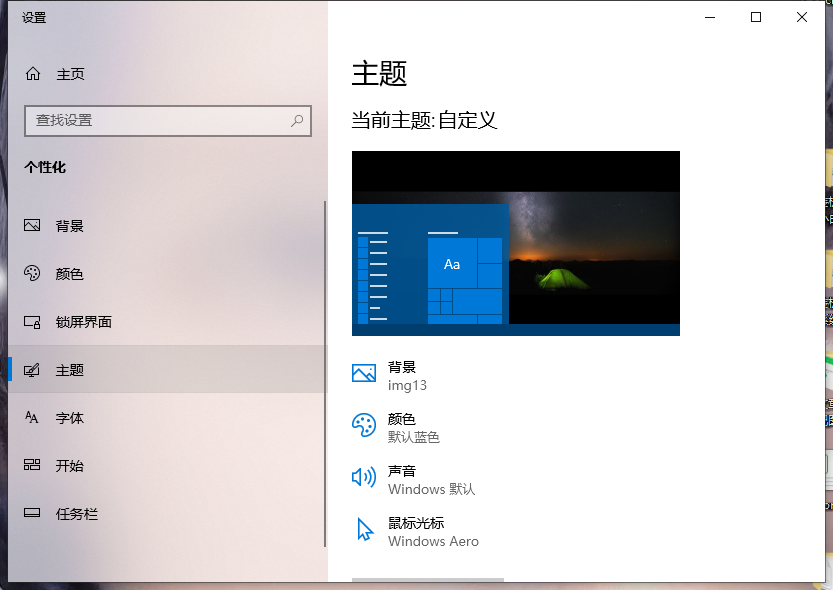833x590 pixels.
Task: Go to 锁屏界面 (Lock screen) settings
Action: click(x=83, y=322)
